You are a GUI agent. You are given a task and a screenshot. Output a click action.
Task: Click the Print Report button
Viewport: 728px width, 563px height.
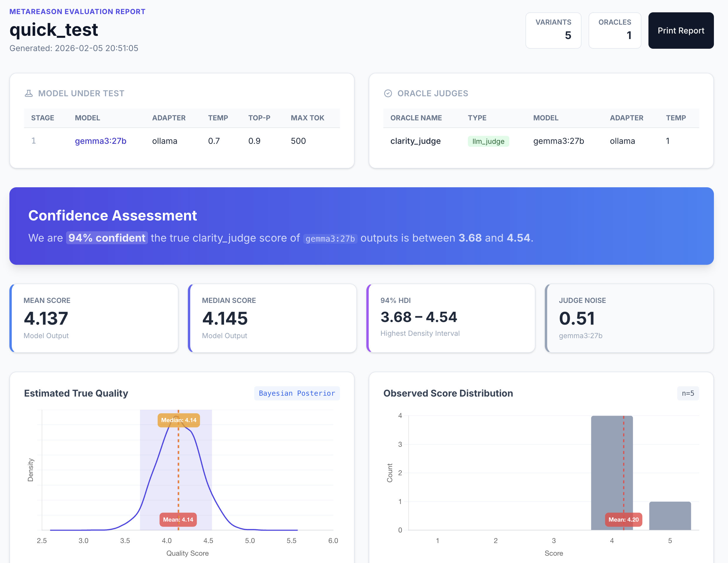point(681,30)
